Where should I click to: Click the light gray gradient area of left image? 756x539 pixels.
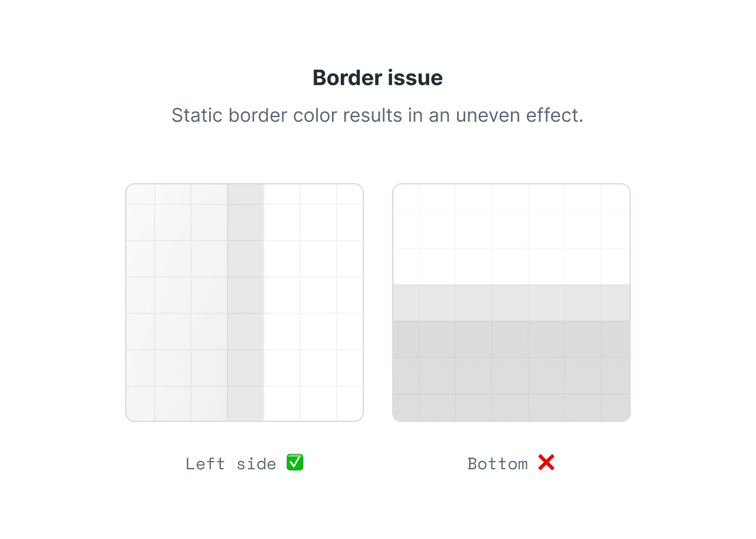click(177, 303)
